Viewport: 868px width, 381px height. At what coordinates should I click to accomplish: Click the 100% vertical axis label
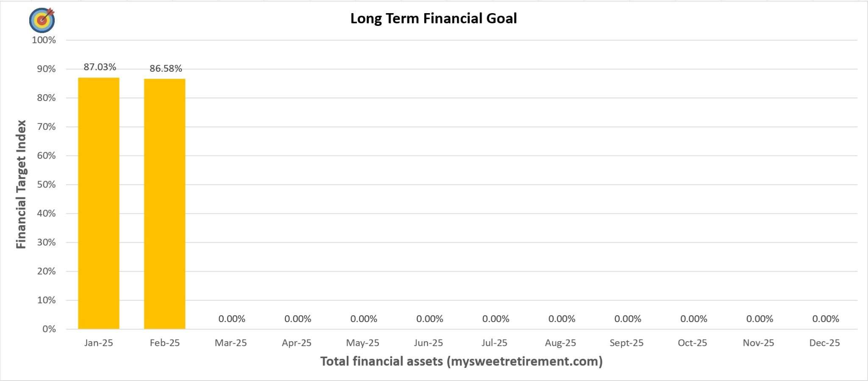(44, 40)
